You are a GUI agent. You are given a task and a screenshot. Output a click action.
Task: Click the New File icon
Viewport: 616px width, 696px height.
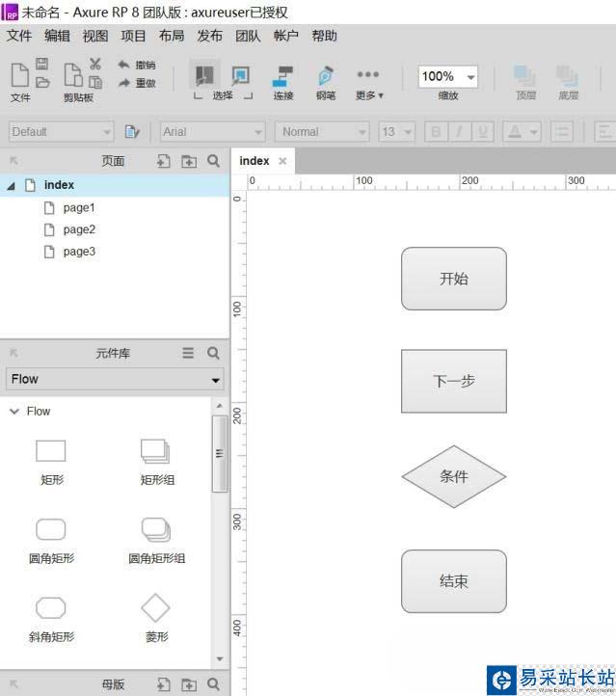(x=19, y=74)
